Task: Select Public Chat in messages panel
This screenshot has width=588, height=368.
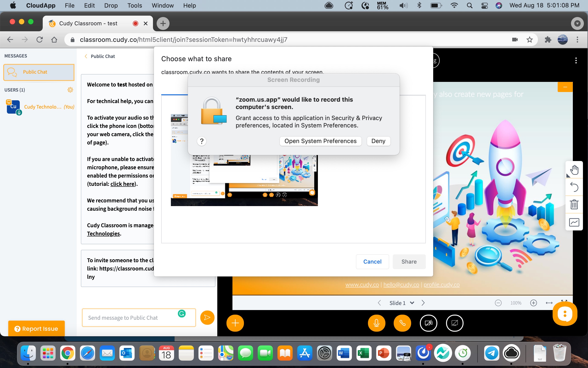Action: (x=39, y=72)
